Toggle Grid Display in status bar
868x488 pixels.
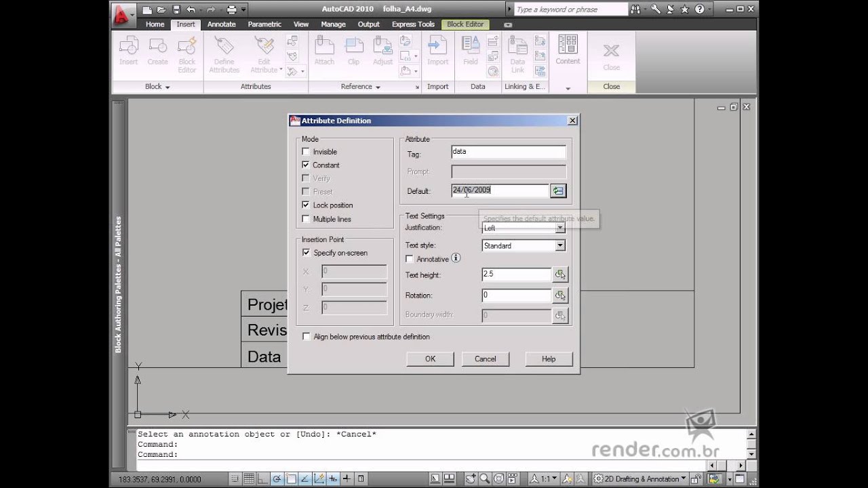tap(249, 479)
